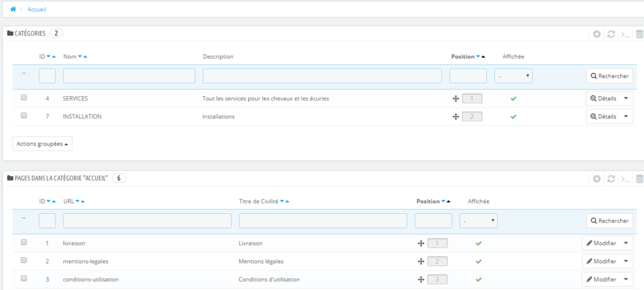Toggle Affichée status for SERVICES

513,99
